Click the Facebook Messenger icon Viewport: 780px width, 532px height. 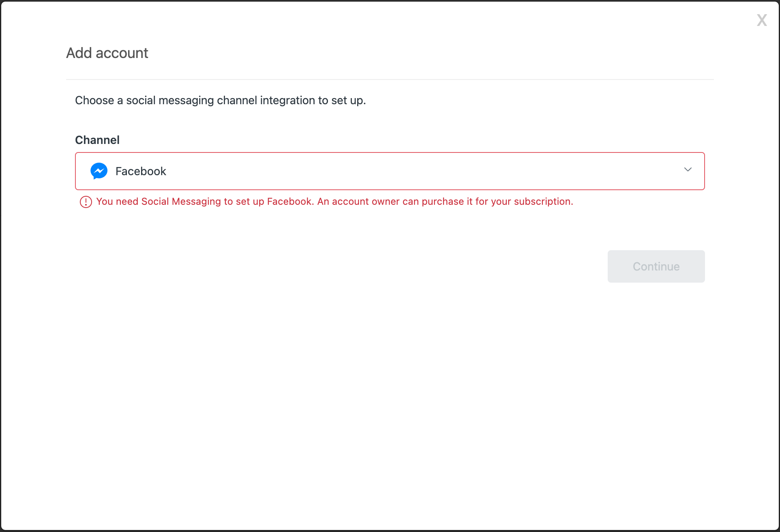[x=99, y=171]
